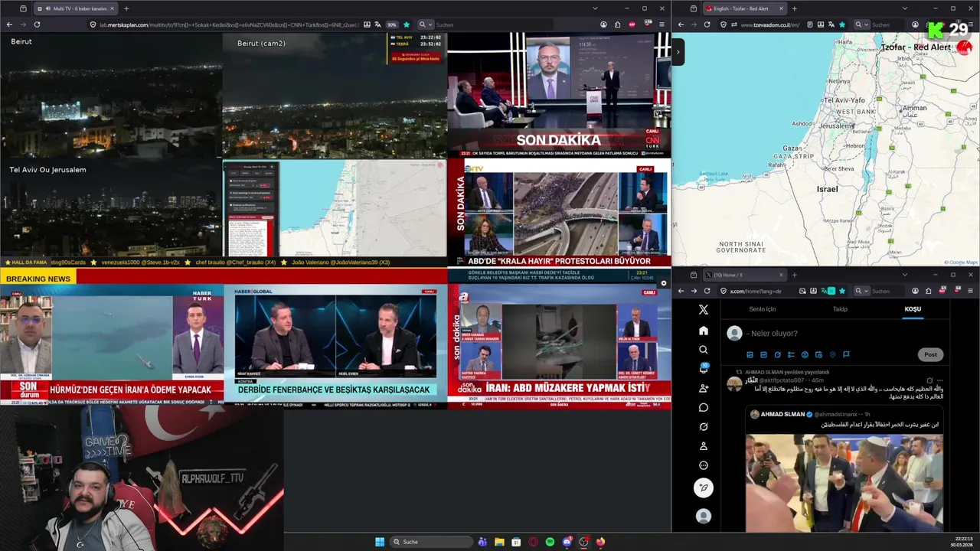Click the Beirut live camera feed
980x551 pixels.
(111, 96)
